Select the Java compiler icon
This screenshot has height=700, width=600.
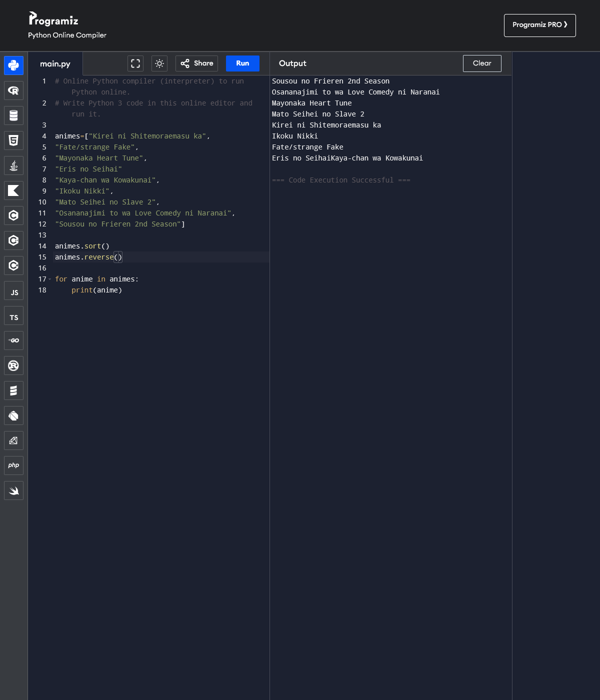click(13, 165)
